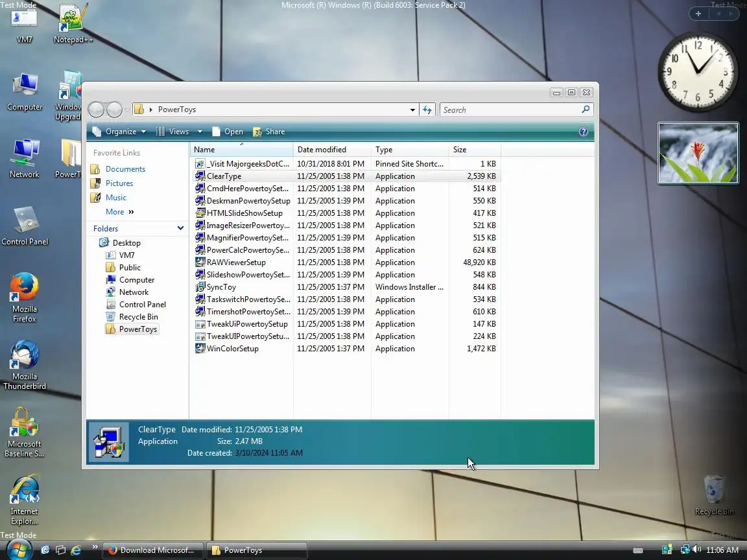Viewport: 747px width, 560px height.
Task: Select the _Visit MajorgeeksDotCom shortcut
Action: pos(248,164)
